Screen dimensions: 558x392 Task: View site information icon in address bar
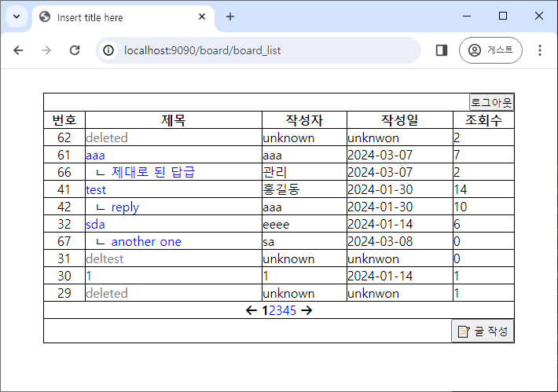(108, 50)
